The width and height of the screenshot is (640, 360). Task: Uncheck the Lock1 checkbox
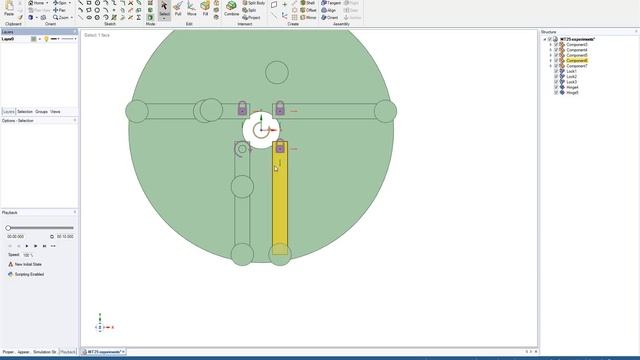pos(556,71)
